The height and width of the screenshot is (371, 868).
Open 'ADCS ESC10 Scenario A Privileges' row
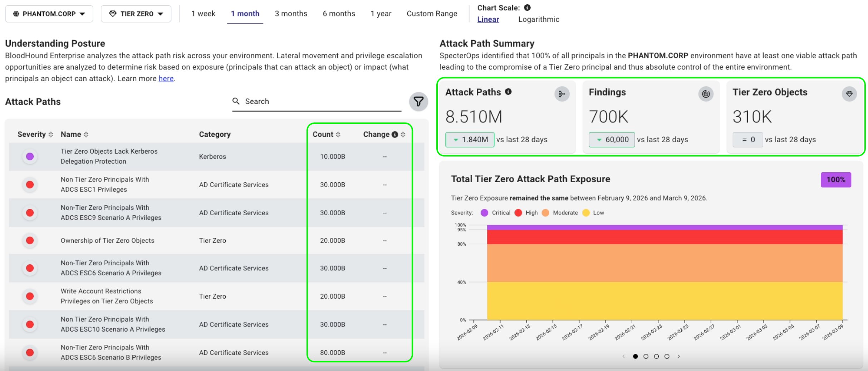pos(216,324)
